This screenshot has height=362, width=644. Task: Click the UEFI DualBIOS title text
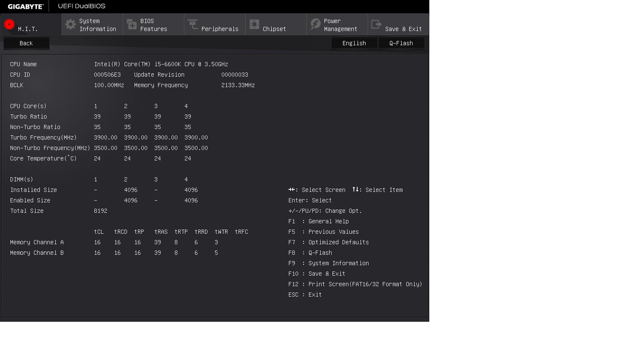point(82,6)
